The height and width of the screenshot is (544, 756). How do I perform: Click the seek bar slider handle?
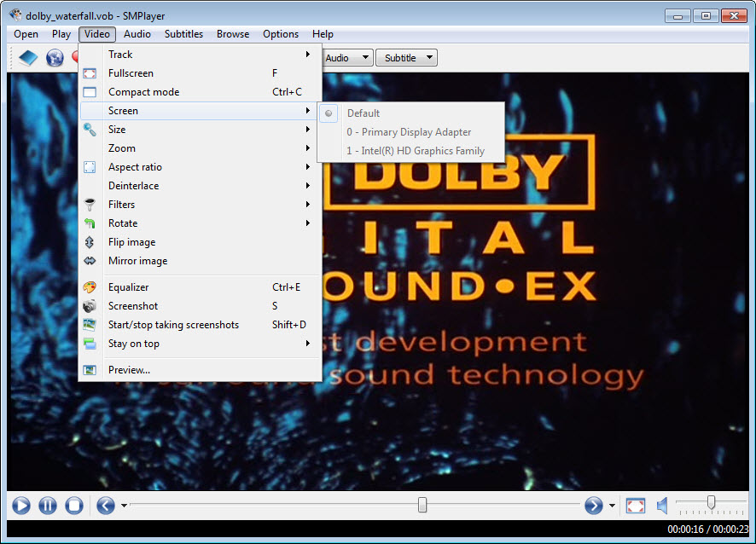tap(422, 505)
